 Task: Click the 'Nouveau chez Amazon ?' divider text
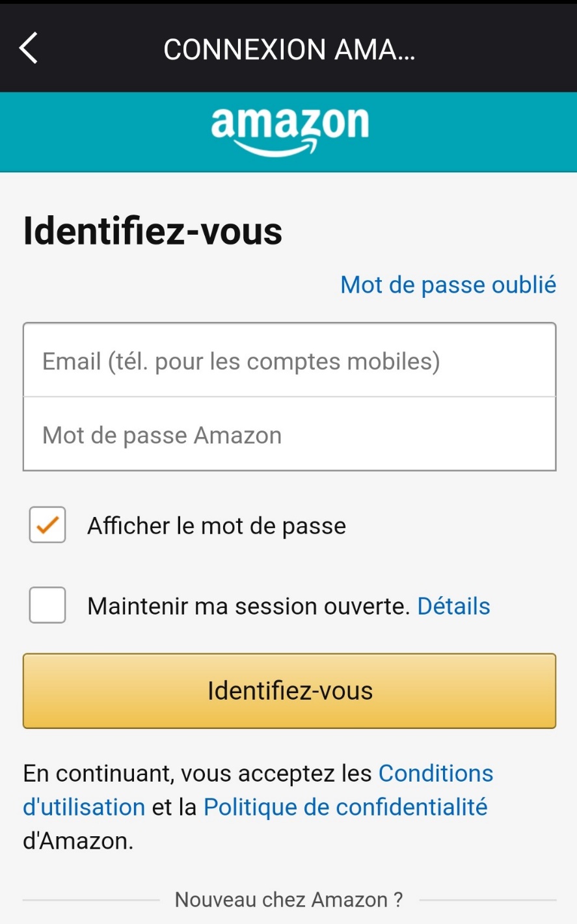[x=289, y=900]
